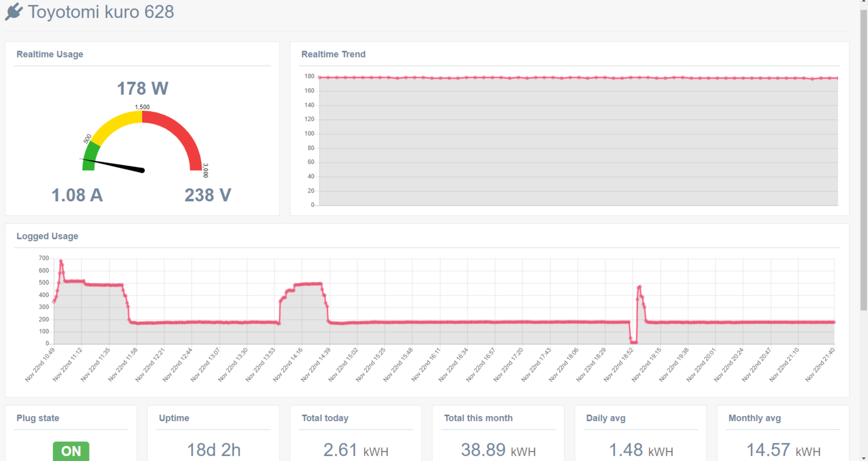Click the Total this month card heading
Screen dimensions: 868x461
click(x=478, y=418)
